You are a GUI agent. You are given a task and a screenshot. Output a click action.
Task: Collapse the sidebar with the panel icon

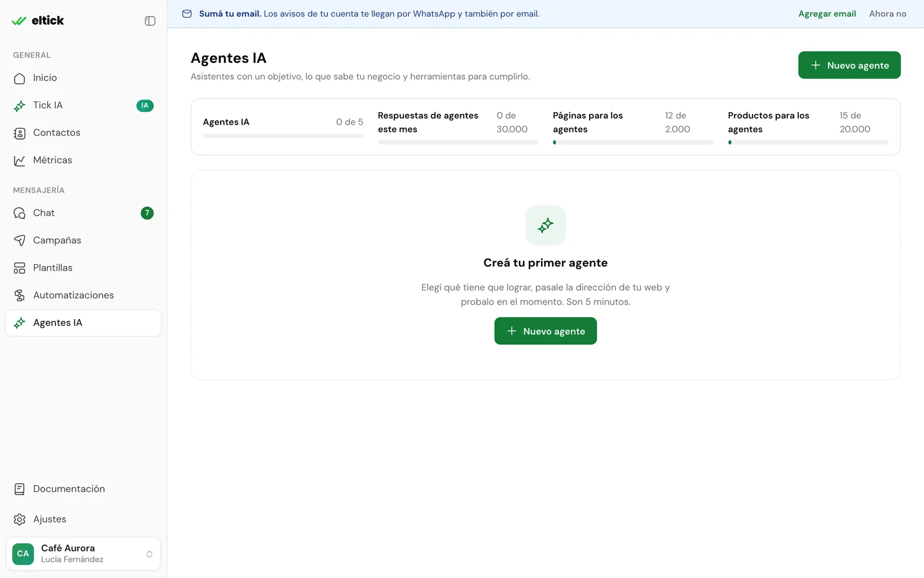pos(150,21)
